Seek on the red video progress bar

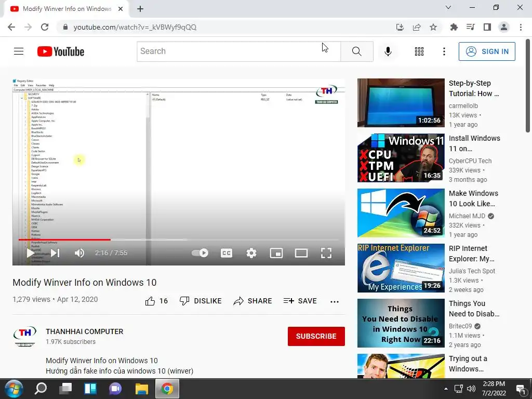tap(64, 240)
